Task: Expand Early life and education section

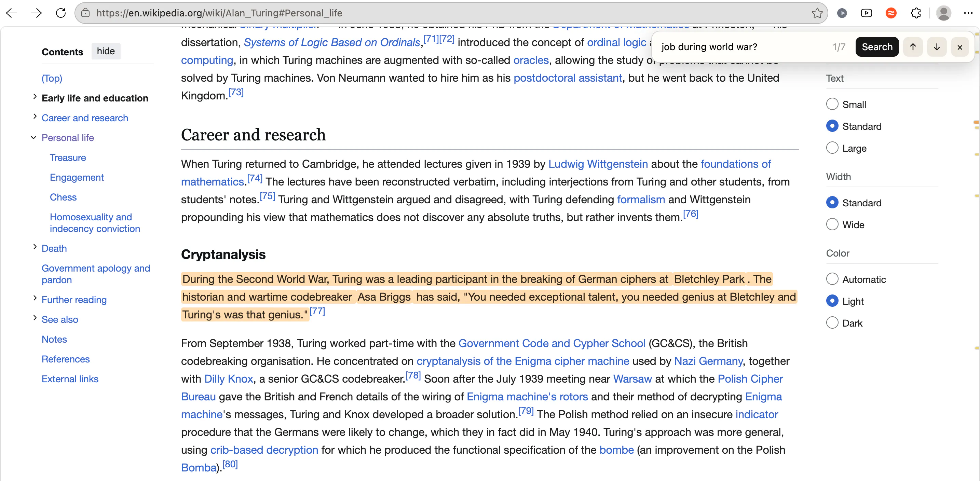Action: [x=35, y=97]
